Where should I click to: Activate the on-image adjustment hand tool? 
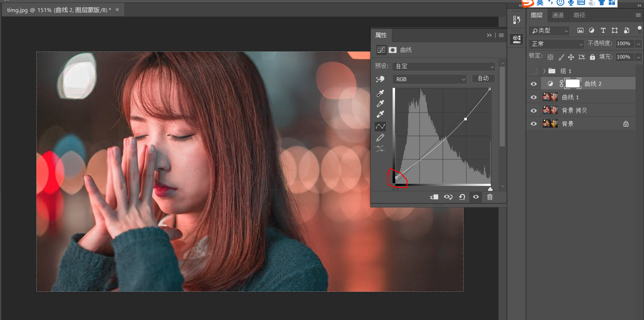[x=380, y=79]
